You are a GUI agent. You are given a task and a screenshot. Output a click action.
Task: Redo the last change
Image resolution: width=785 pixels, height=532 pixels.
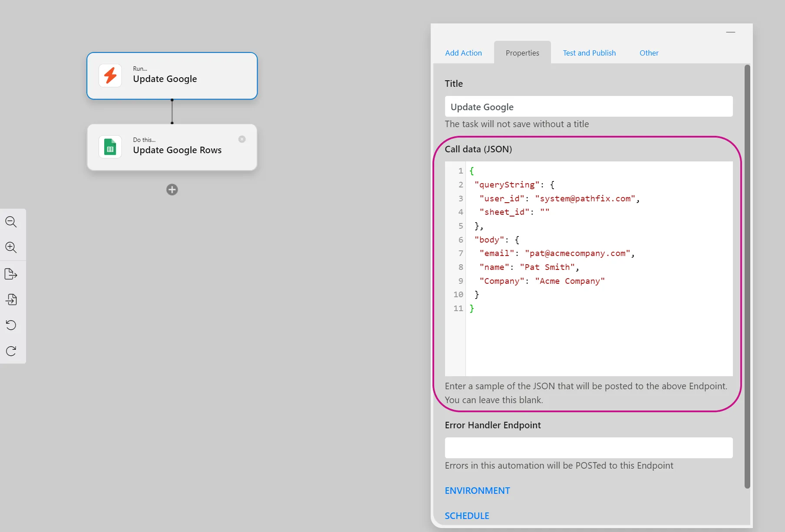[11, 351]
